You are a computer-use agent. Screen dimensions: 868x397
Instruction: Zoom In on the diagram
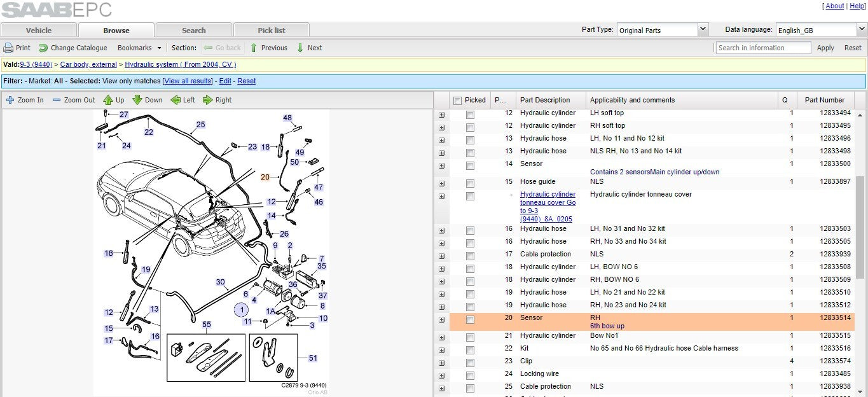[25, 100]
